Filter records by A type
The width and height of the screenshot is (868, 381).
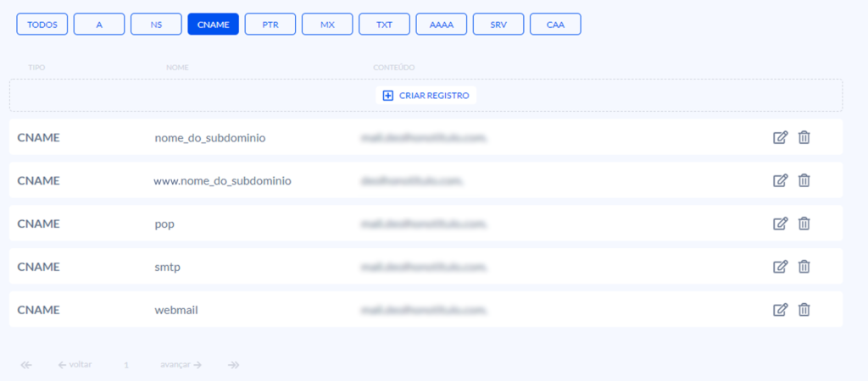[x=99, y=25]
